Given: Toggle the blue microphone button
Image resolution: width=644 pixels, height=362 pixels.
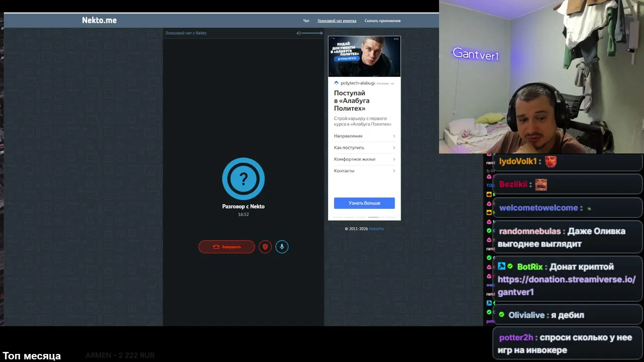Looking at the screenshot, I should click(282, 247).
